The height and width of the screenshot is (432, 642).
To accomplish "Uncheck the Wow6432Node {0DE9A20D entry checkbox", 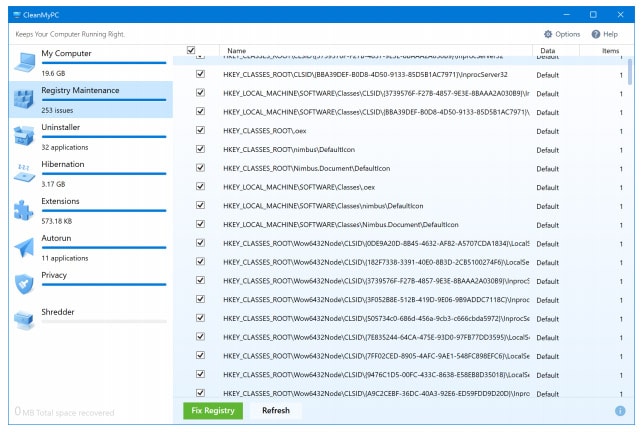I will pos(200,243).
